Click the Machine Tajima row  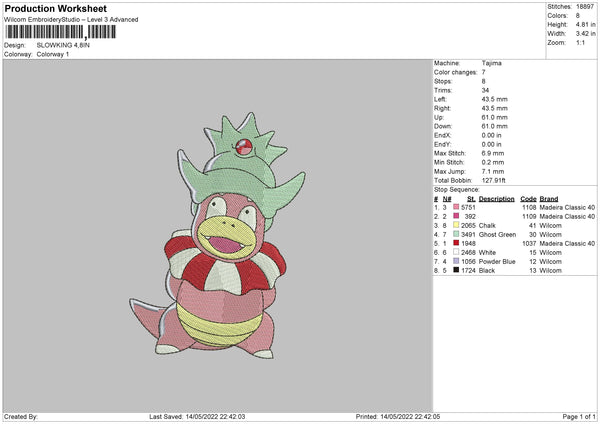coord(470,62)
